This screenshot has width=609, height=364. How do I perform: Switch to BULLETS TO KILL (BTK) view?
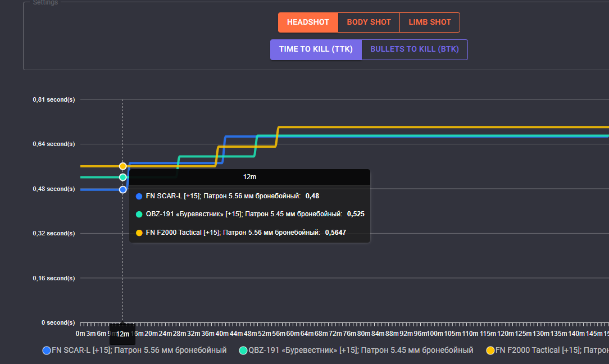coord(415,49)
